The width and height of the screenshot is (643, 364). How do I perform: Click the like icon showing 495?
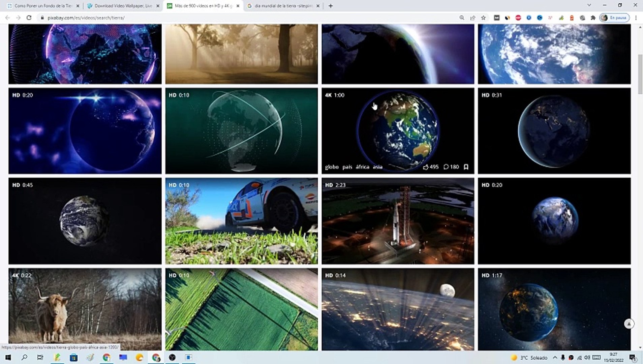(431, 167)
